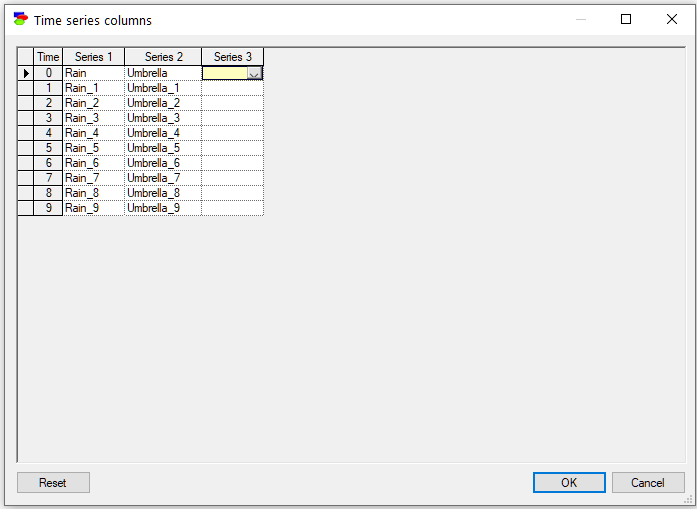
Task: Select the Rain_7 cell
Action: [x=94, y=178]
